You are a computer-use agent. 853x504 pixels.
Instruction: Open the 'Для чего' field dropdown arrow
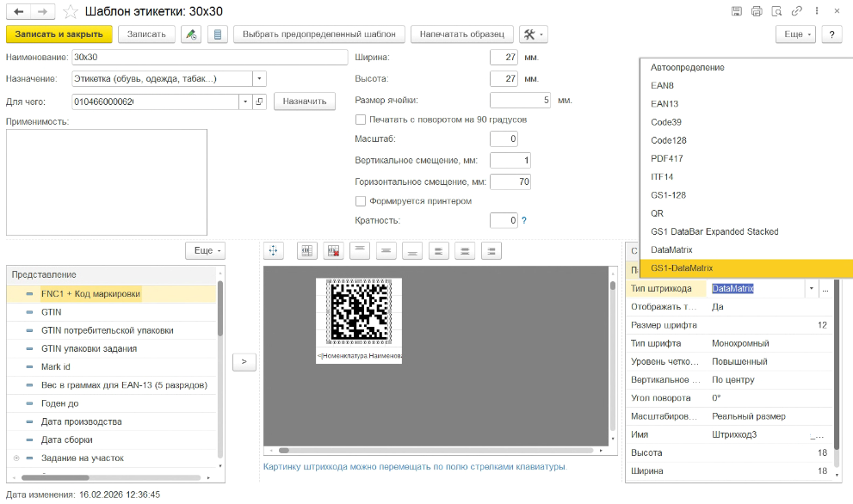(x=244, y=102)
